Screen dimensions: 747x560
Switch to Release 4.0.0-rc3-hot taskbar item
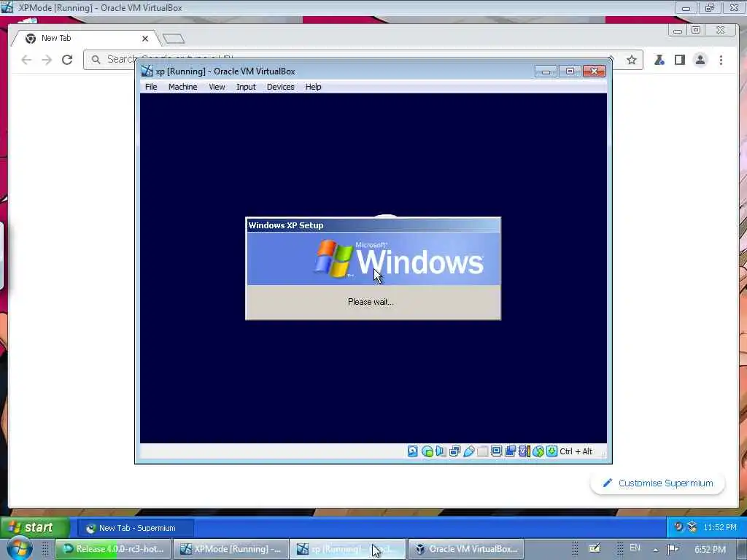point(113,549)
